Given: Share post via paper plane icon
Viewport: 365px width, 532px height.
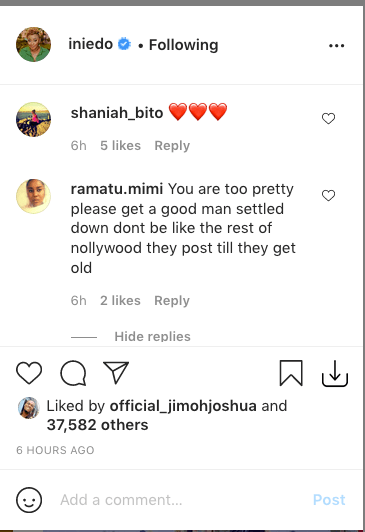Looking at the screenshot, I should 116,373.
